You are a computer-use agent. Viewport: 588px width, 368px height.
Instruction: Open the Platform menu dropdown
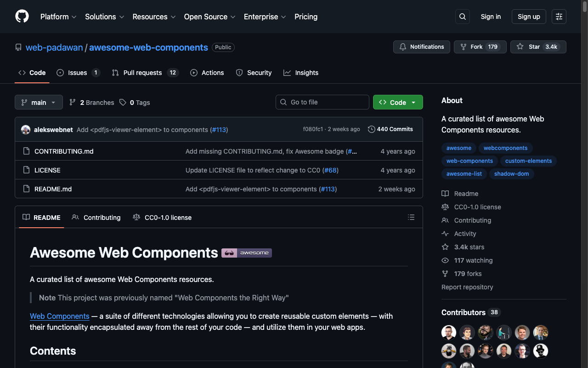[58, 17]
